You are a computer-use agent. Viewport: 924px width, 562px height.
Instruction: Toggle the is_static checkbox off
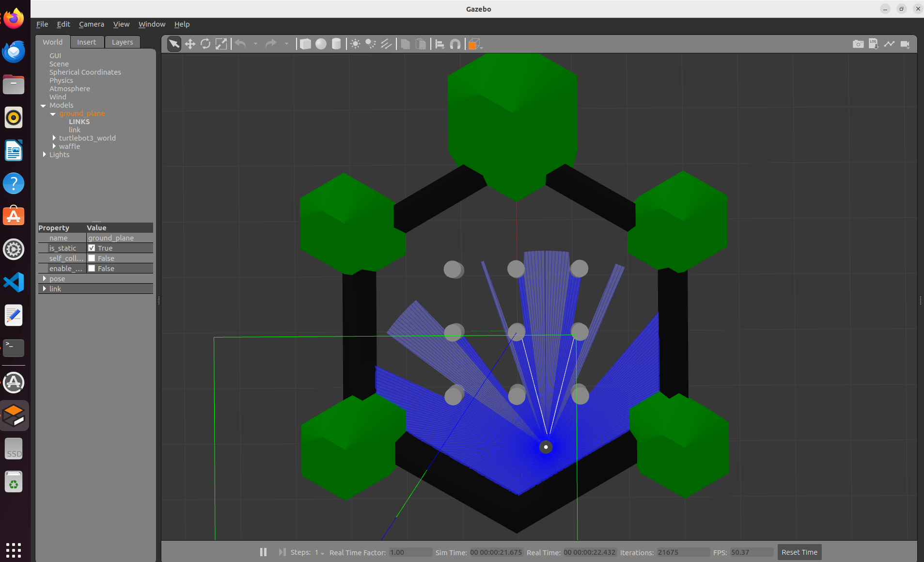93,248
